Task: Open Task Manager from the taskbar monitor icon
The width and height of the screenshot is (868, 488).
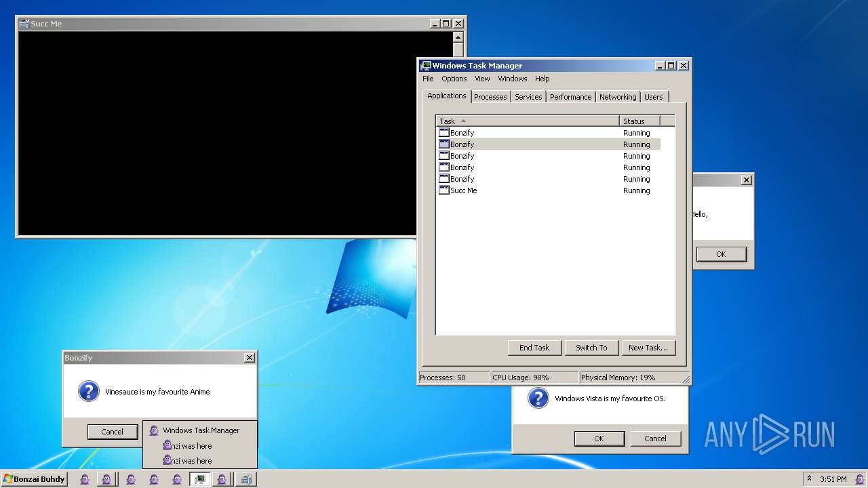Action: 199,479
